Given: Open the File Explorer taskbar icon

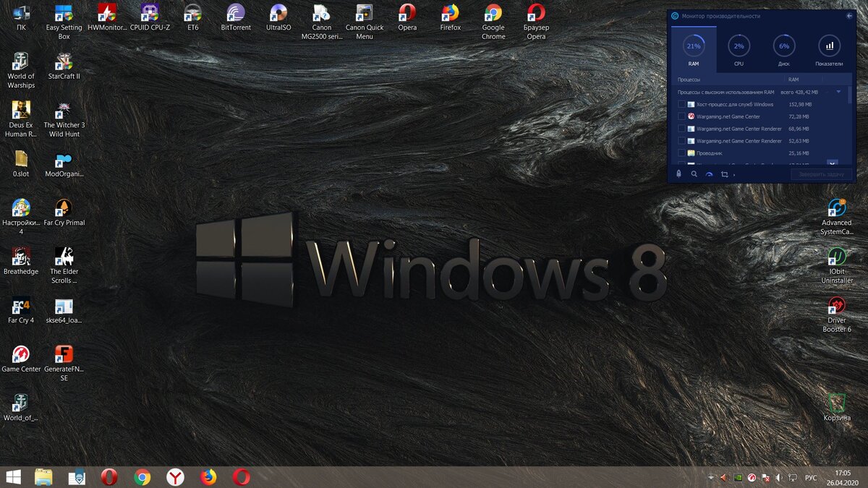Looking at the screenshot, I should point(44,476).
